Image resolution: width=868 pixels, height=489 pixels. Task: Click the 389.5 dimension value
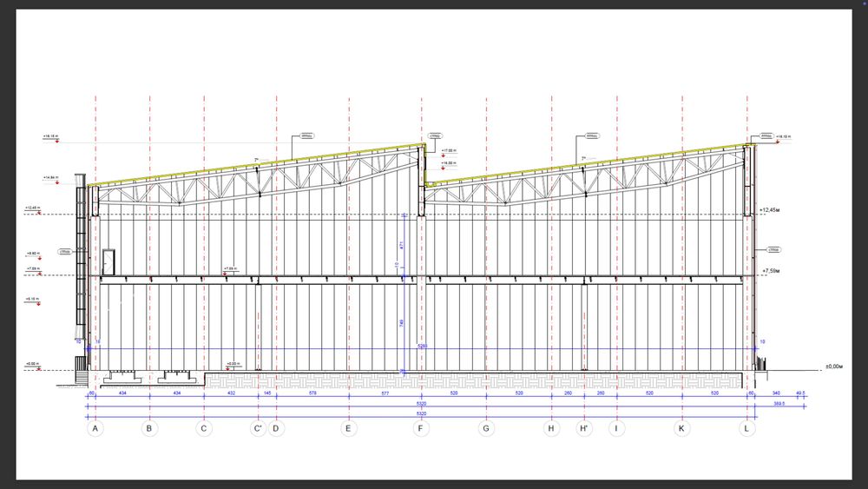[x=779, y=404]
